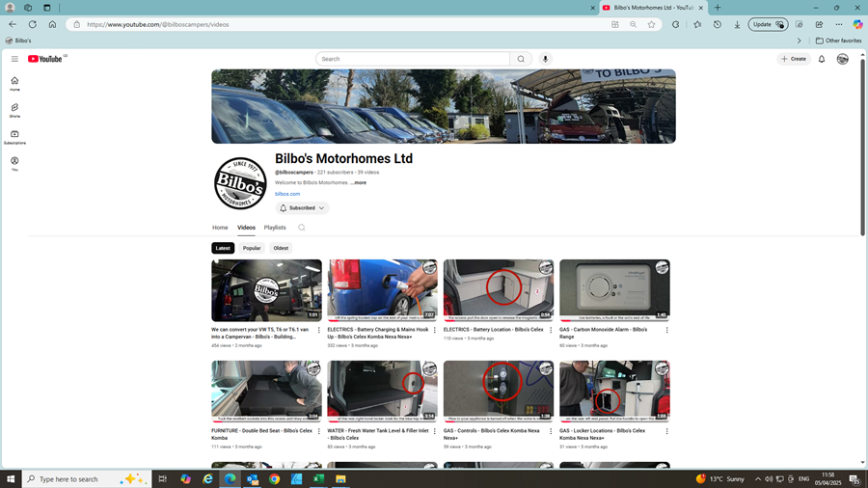Open options menu for Carbon Monoxide Alarm video
The height and width of the screenshot is (488, 868).
pyautogui.click(x=666, y=330)
